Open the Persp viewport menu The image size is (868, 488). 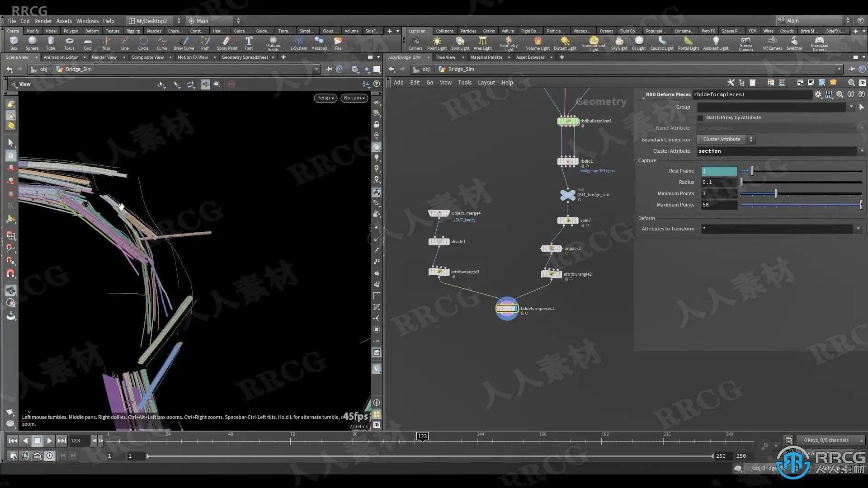coord(325,98)
